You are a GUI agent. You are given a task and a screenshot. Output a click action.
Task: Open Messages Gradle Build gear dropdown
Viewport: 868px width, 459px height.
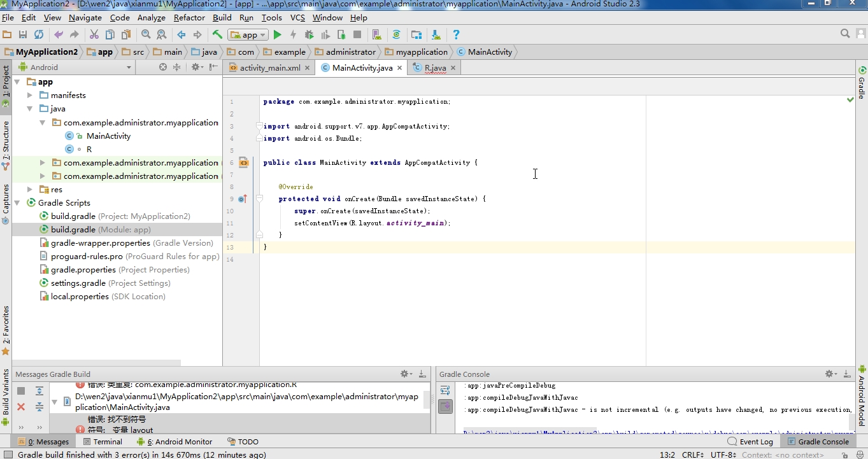tap(406, 374)
